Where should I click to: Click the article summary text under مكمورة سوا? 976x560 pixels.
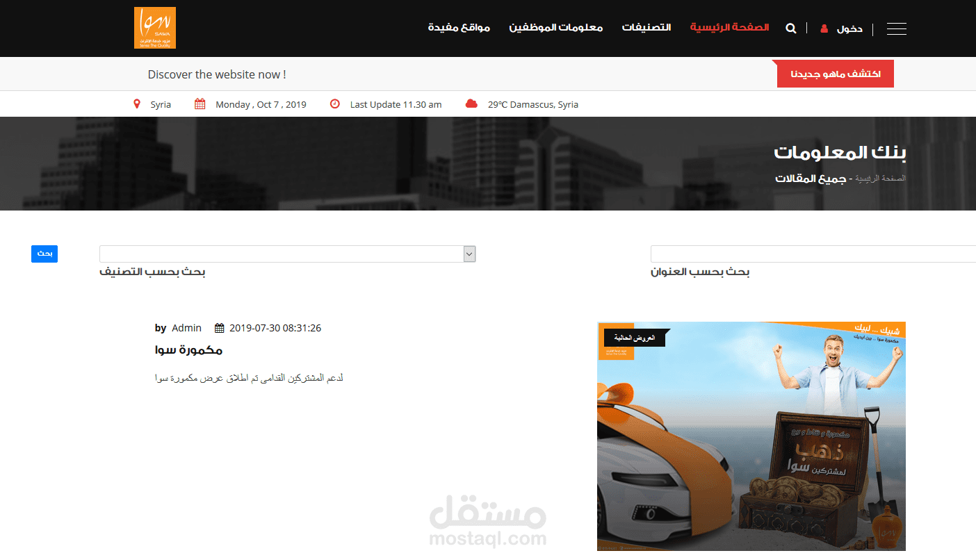click(x=250, y=378)
